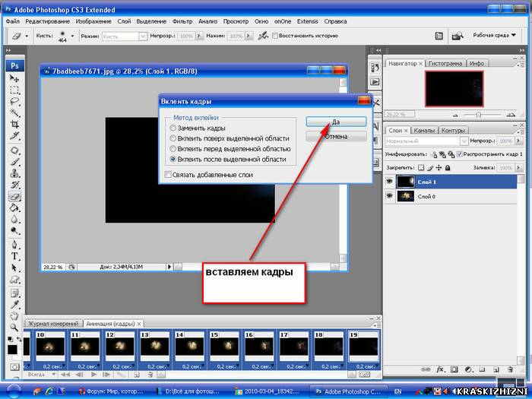Choose 'Вклеить поверх выделенной области' option
Image resolution: width=532 pixels, height=399 pixels.
pyautogui.click(x=173, y=138)
